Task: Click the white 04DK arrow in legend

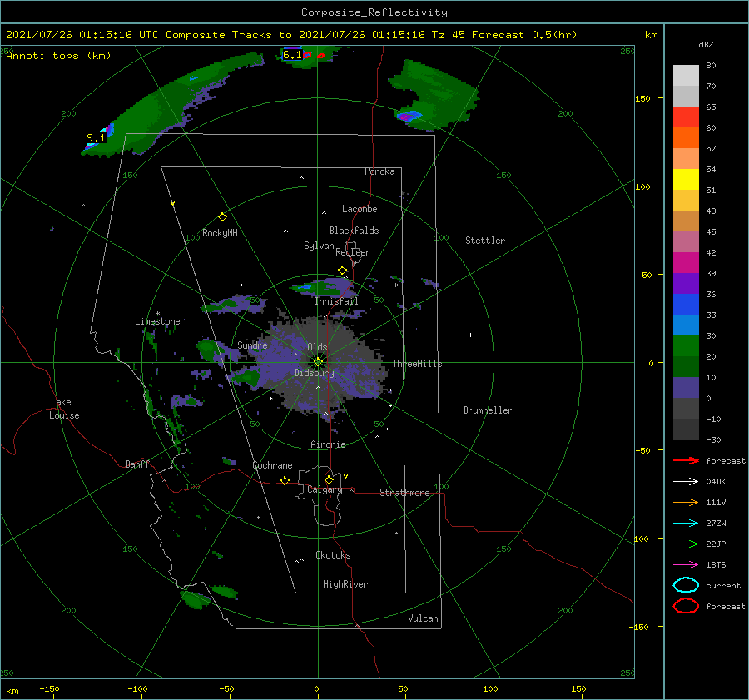Action: pyautogui.click(x=686, y=481)
